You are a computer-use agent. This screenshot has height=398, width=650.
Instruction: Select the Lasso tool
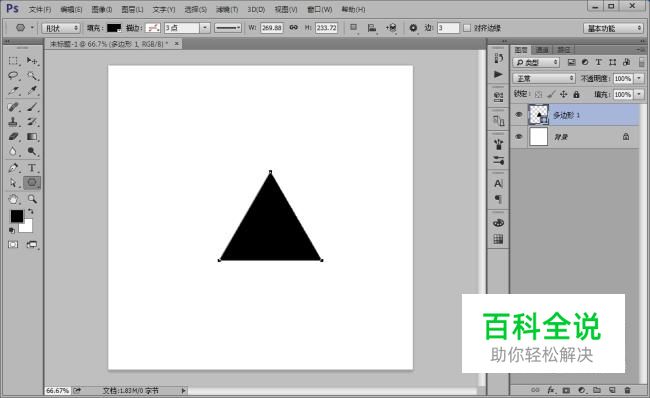click(13, 76)
